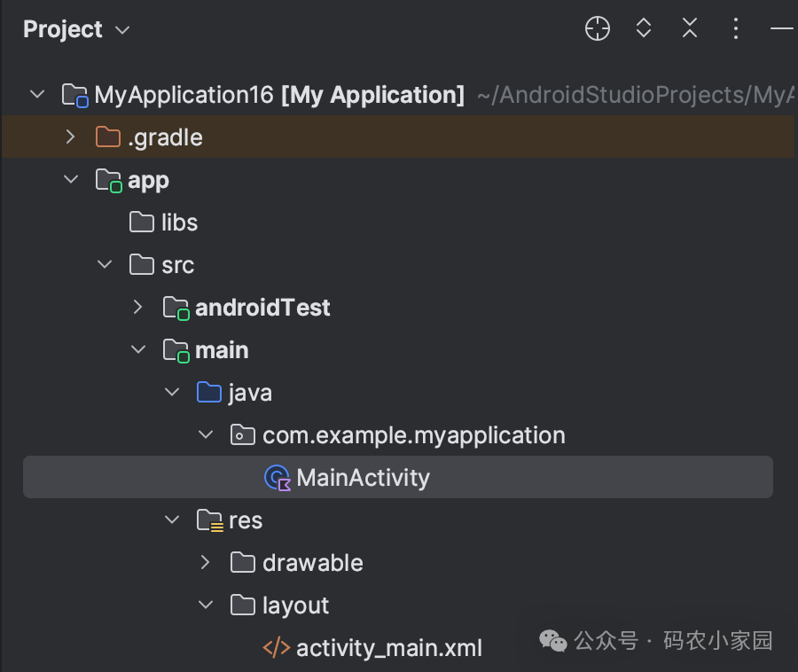Click the Select Opened File crosshair icon
This screenshot has height=672, width=798.
click(597, 28)
